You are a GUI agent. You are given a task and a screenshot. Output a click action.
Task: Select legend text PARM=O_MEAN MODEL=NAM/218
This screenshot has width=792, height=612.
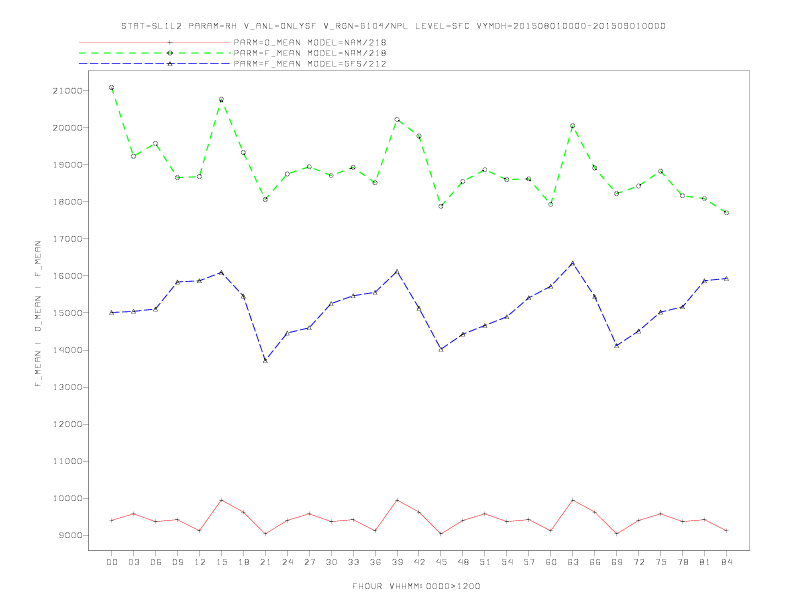tap(310, 42)
